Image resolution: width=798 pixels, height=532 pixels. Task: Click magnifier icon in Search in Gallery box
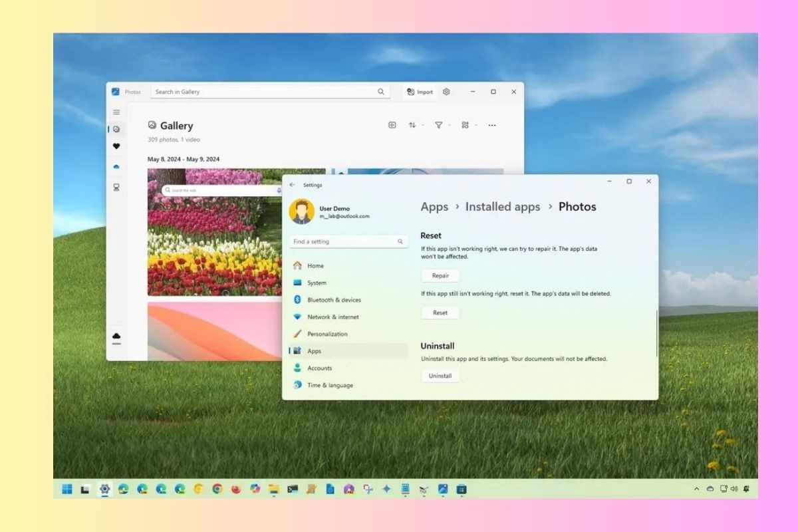tap(381, 92)
